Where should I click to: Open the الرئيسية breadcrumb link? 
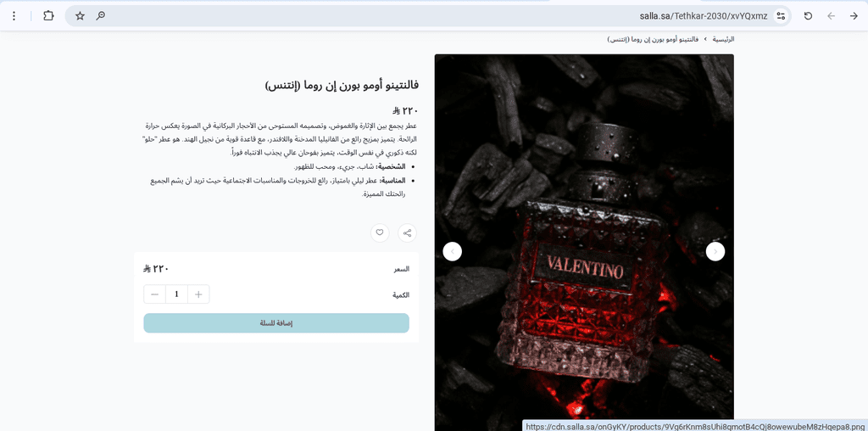pos(723,39)
